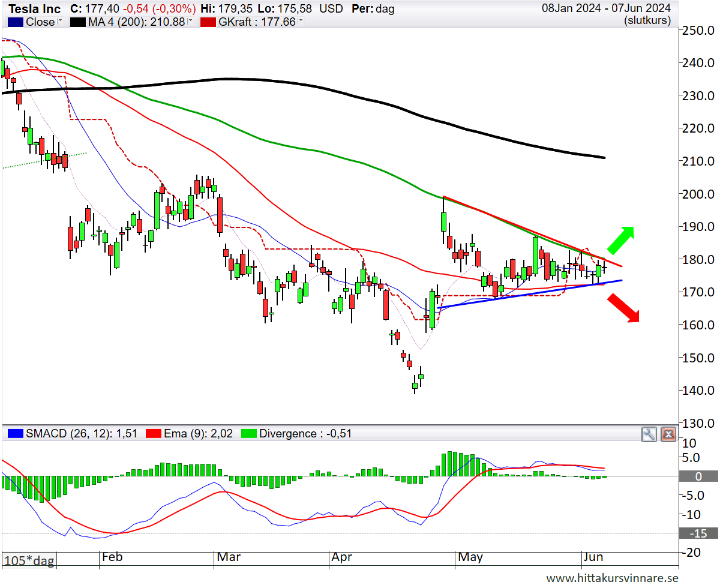Click the Mar label on the time axis
Viewport: 720px width, 588px height.
pyautogui.click(x=228, y=557)
